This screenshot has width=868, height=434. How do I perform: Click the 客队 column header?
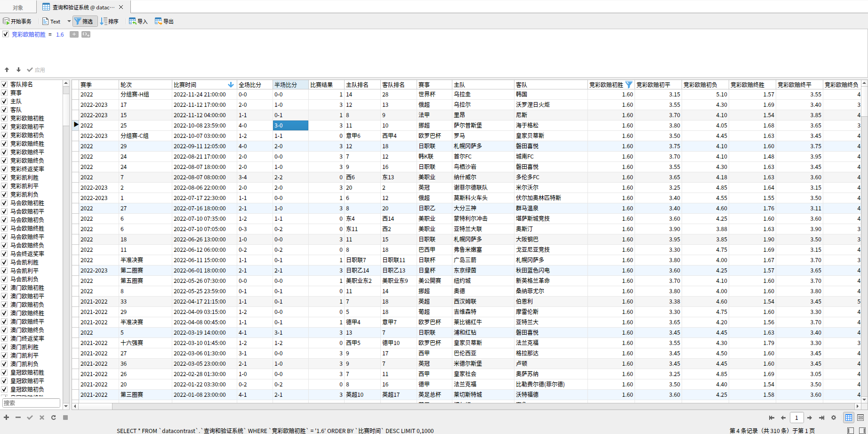click(x=550, y=85)
